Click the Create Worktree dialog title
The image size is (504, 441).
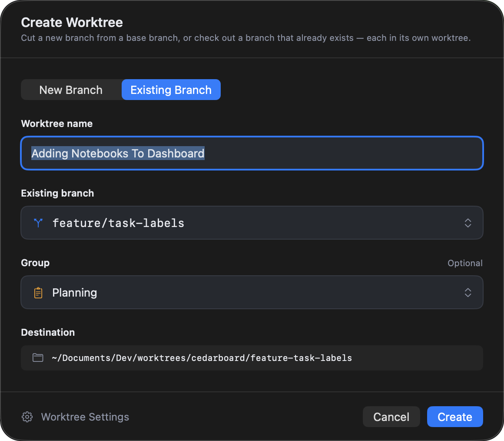(72, 23)
